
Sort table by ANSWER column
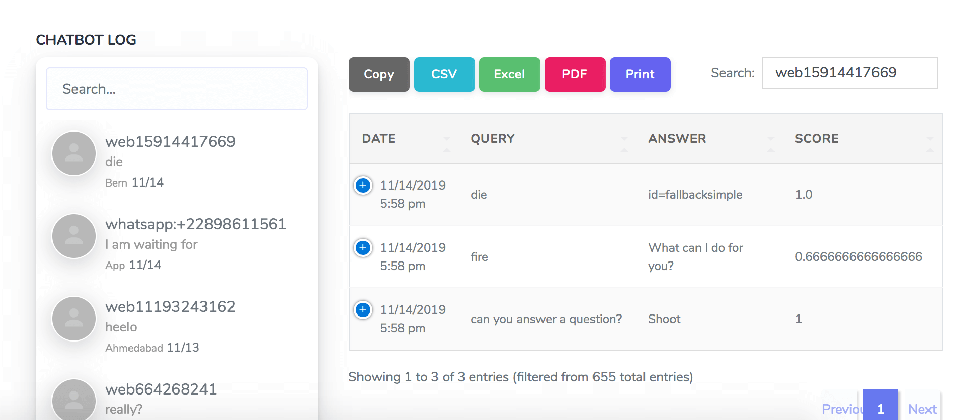(709, 139)
